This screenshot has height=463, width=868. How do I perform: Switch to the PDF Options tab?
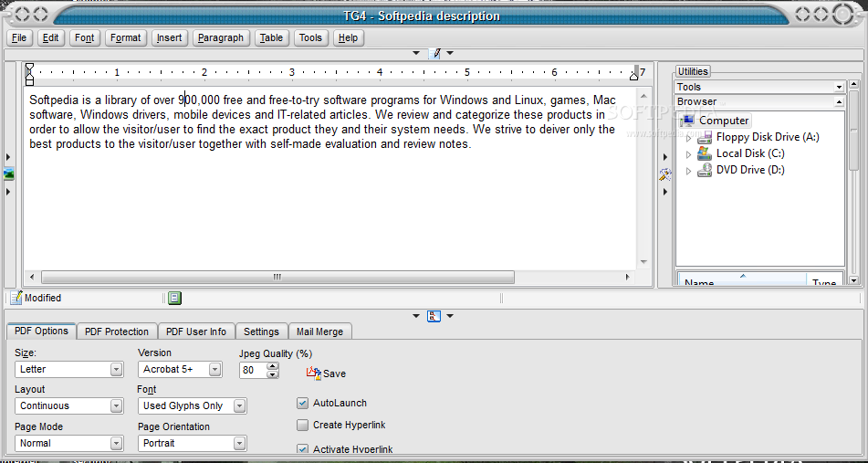tap(41, 331)
